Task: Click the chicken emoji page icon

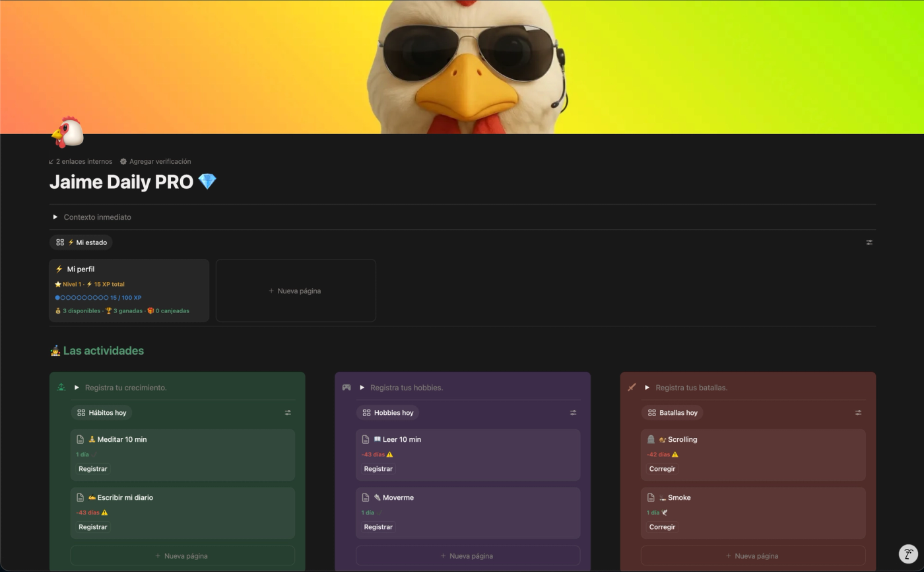Action: (67, 132)
